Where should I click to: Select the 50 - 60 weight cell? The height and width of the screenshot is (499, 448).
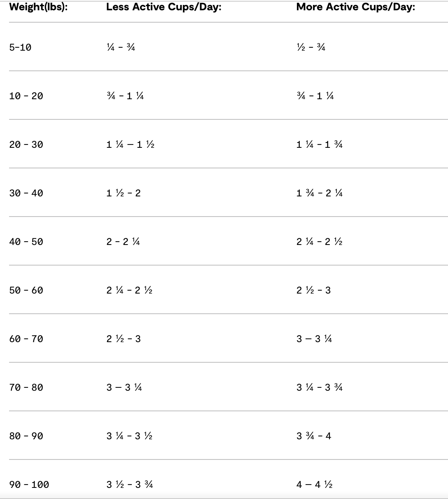point(26,290)
